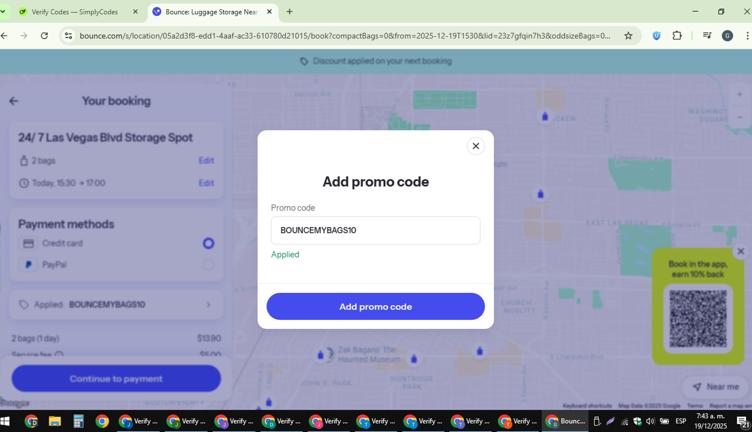Image resolution: width=752 pixels, height=432 pixels.
Task: Select PayPal payment method
Action: (x=208, y=265)
